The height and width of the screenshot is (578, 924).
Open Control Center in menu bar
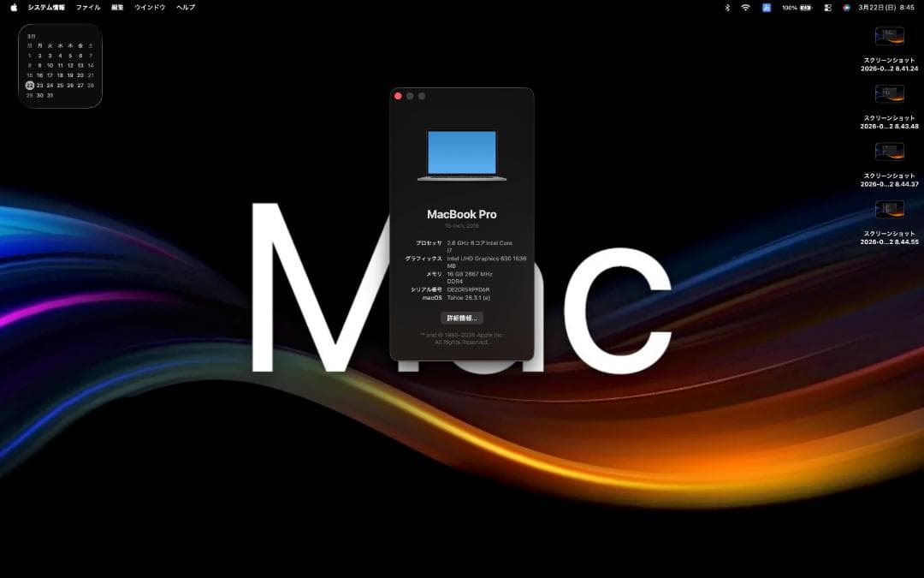[828, 8]
